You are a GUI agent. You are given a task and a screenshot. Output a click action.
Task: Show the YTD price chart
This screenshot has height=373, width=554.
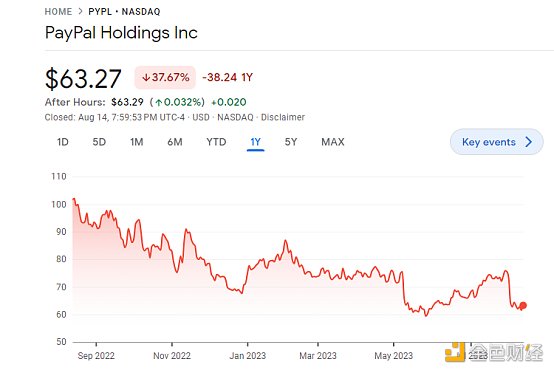[216, 142]
